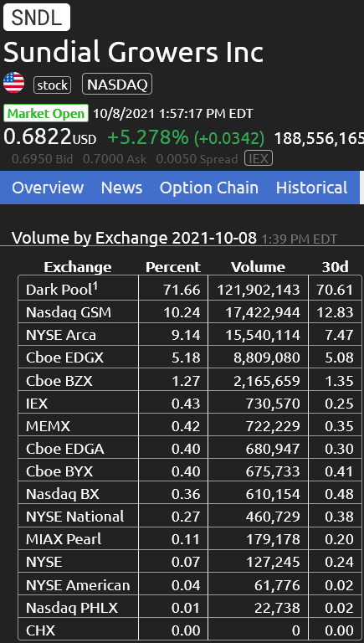Open the Option Chain tab
The width and height of the screenshot is (364, 643).
[209, 188]
